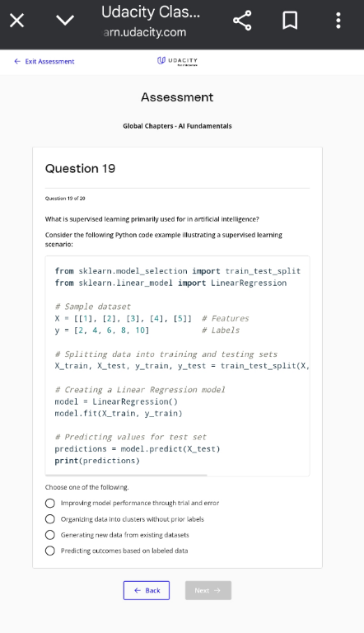This screenshot has height=633, width=364.
Task: Click the Next button
Action: point(208,590)
